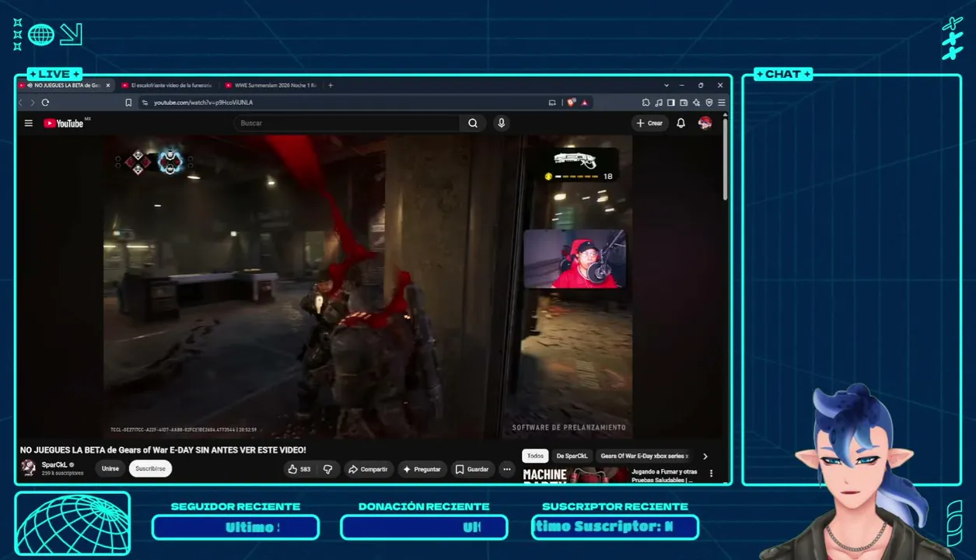
Task: Click the media control music note icon
Action: tap(659, 103)
